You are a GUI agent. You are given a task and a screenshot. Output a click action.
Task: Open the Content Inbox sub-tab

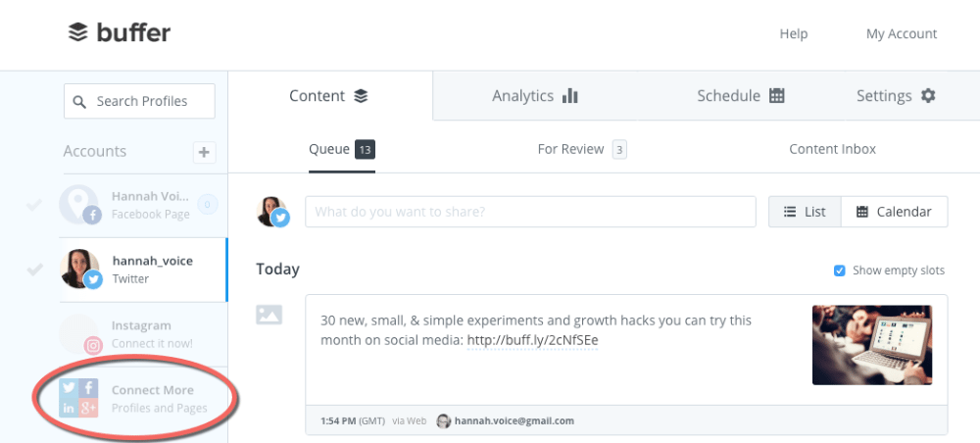832,149
